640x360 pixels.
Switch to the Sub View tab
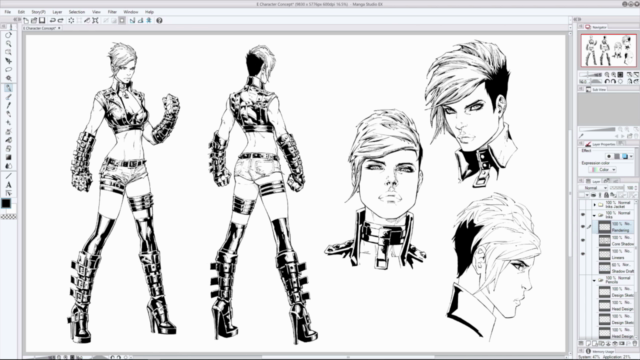point(596,89)
